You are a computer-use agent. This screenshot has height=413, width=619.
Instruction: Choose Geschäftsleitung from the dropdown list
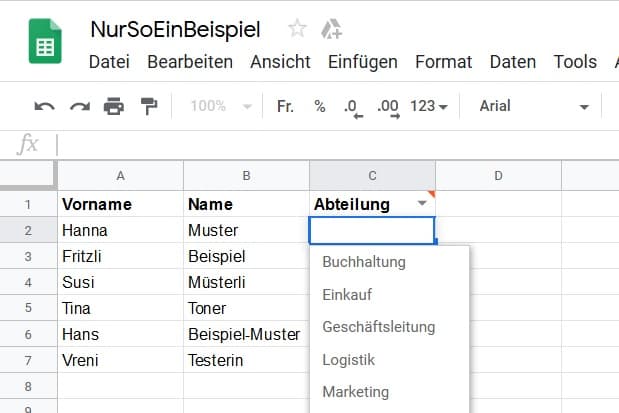pos(379,327)
